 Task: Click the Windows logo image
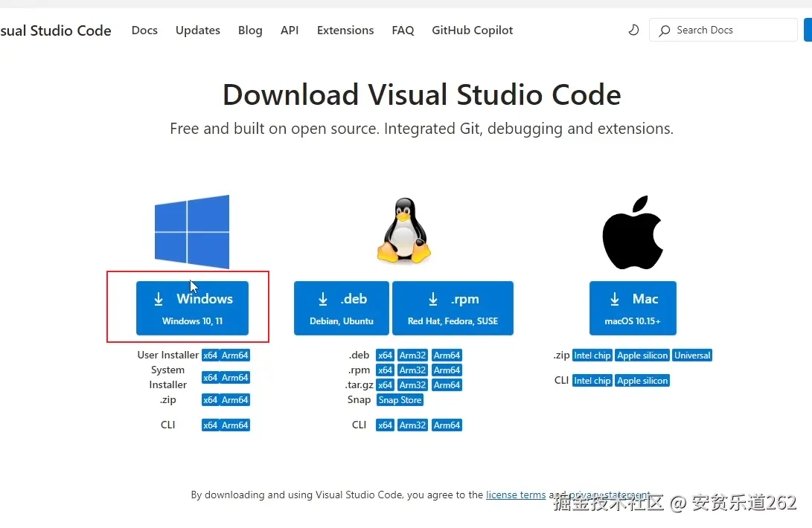(192, 231)
